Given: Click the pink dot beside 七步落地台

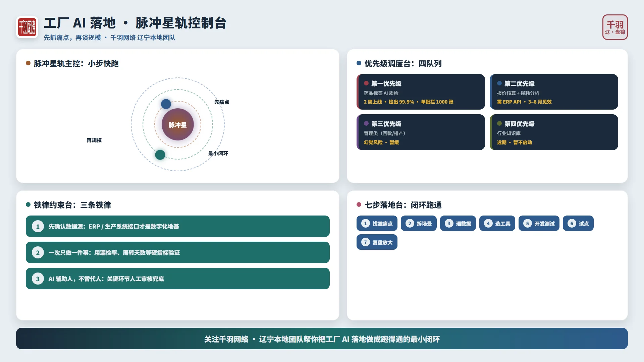Looking at the screenshot, I should pos(359,204).
